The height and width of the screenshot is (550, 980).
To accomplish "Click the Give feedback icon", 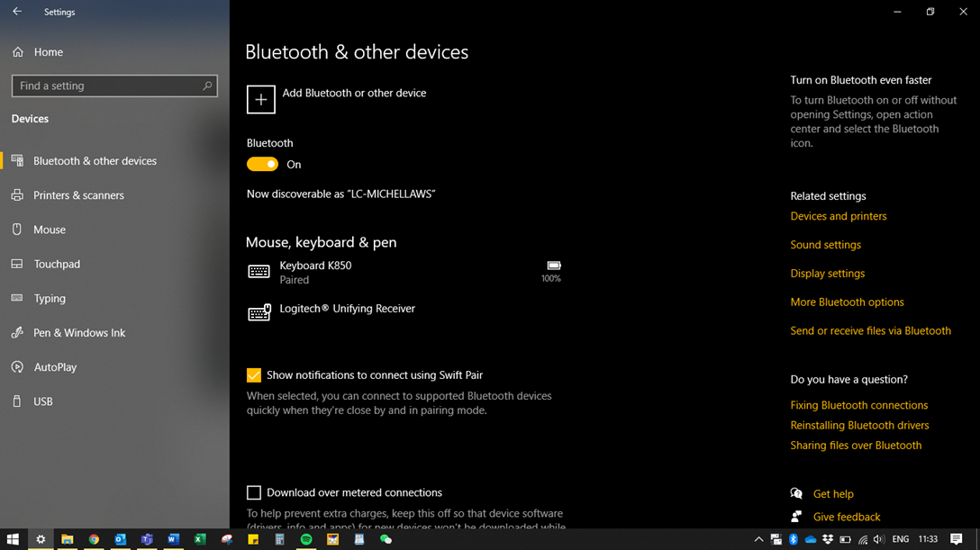I will [796, 517].
